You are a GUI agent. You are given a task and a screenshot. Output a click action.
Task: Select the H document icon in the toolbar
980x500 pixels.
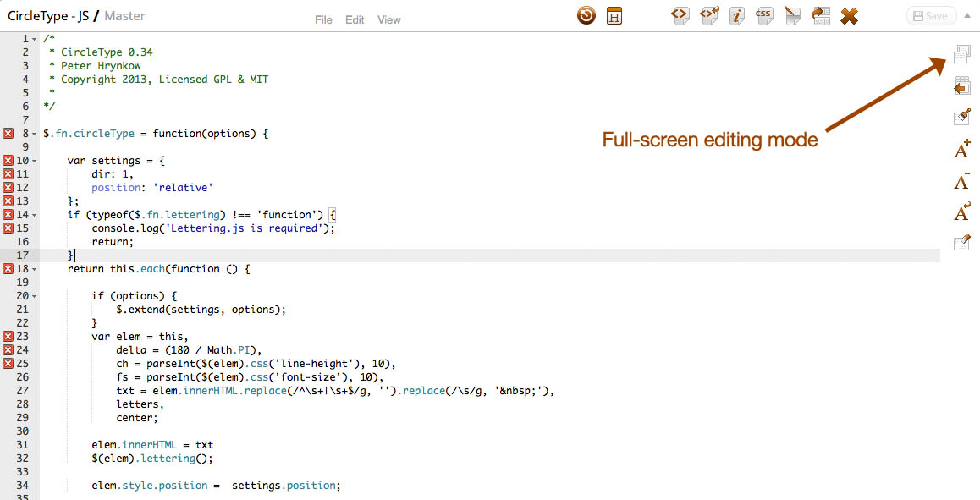click(x=614, y=14)
